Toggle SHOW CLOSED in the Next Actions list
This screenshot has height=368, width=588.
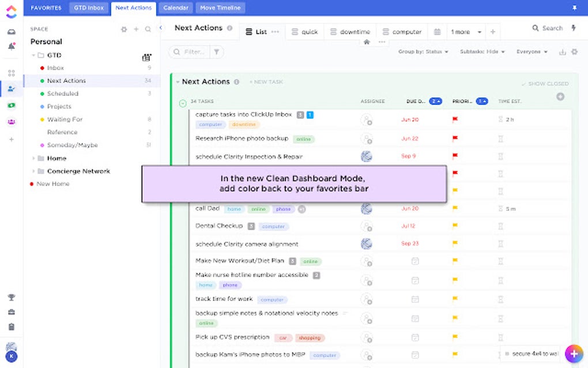point(544,83)
